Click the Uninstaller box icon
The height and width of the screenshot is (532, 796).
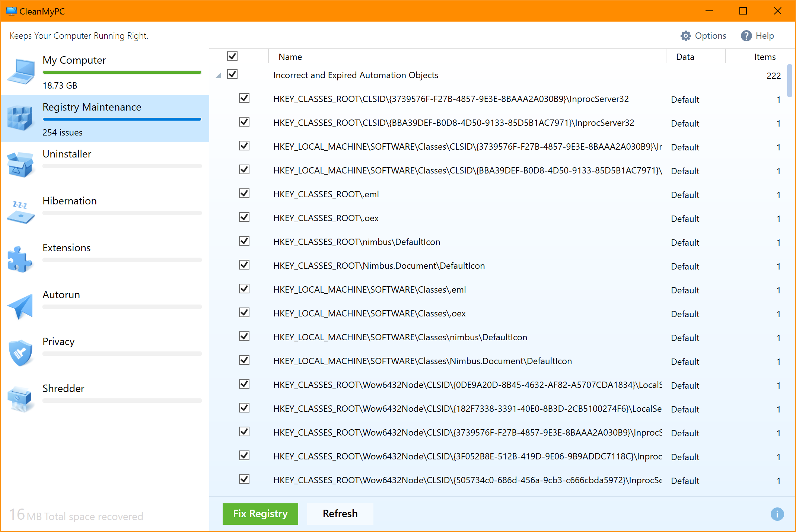coord(20,165)
